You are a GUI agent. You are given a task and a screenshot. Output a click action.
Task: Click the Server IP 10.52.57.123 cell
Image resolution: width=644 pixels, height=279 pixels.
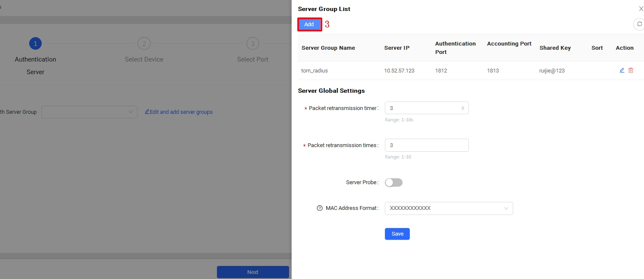(399, 71)
